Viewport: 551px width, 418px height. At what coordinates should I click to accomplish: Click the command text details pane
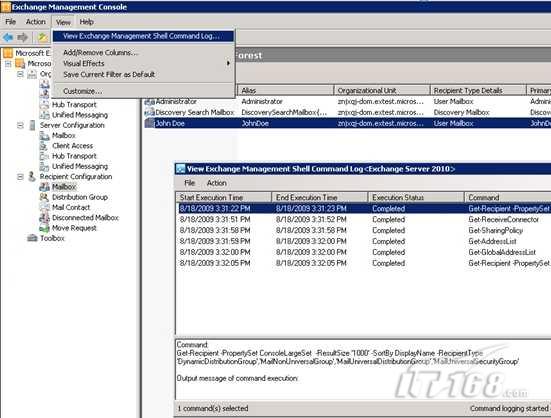point(363,369)
